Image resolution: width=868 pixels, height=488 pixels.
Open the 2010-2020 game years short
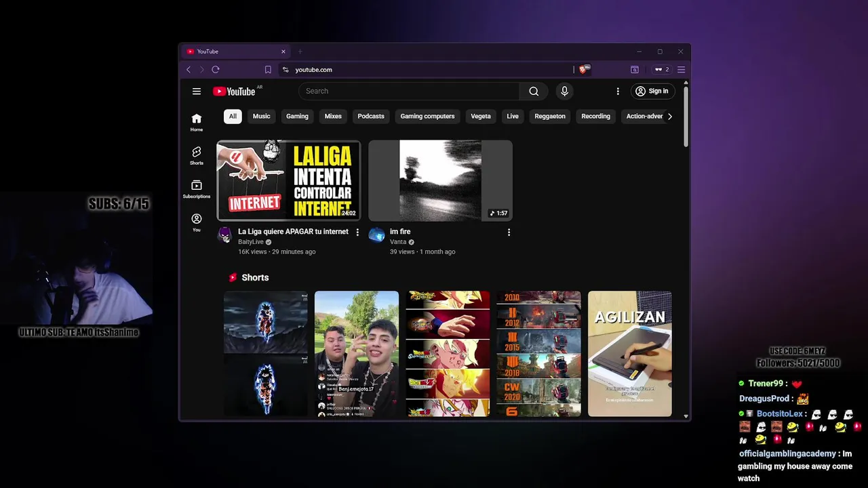coord(538,354)
